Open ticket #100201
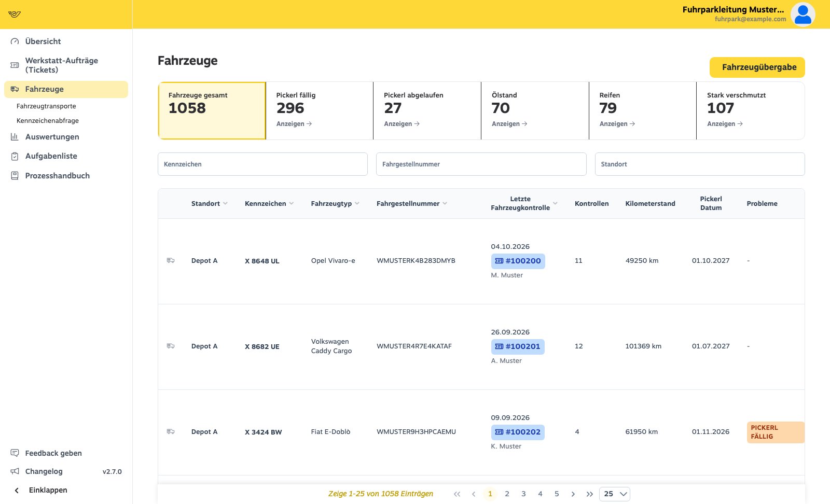Screen dimensions: 830x504 518,346
